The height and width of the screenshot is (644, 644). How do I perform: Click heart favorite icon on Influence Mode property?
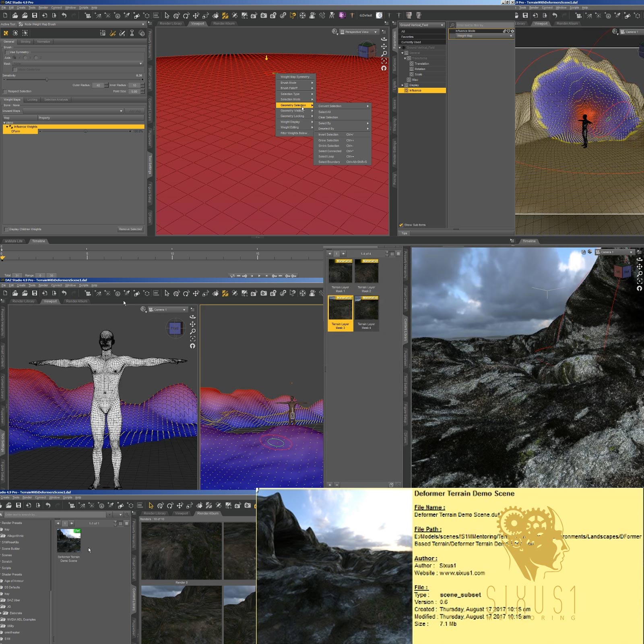(508, 31)
